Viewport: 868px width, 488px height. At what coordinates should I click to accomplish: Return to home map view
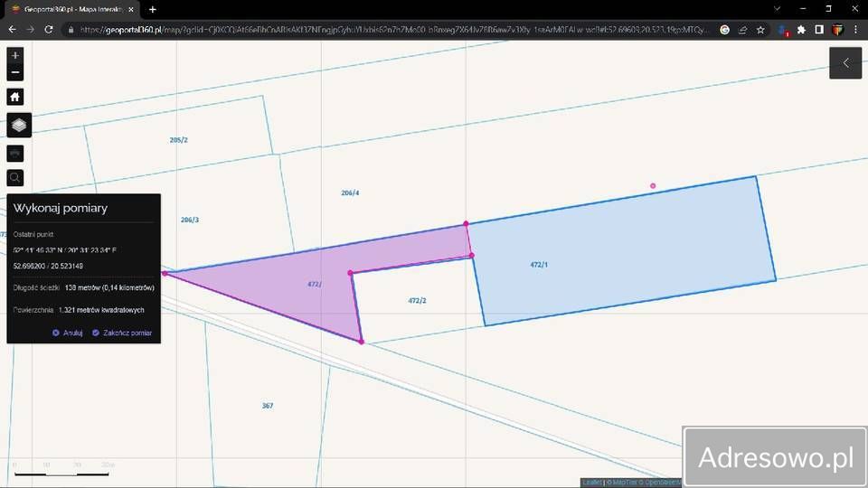(x=15, y=97)
